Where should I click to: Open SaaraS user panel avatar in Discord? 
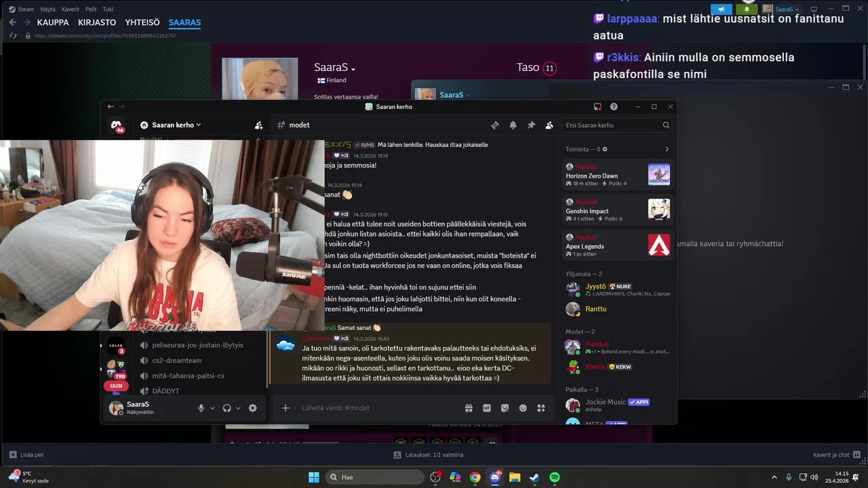(x=116, y=408)
